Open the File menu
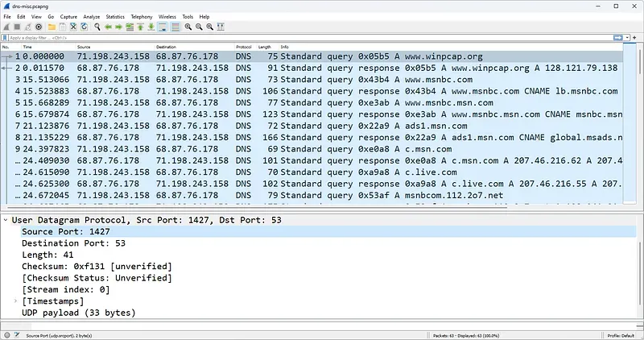Viewport: 644px width, 340px height. coord(7,17)
